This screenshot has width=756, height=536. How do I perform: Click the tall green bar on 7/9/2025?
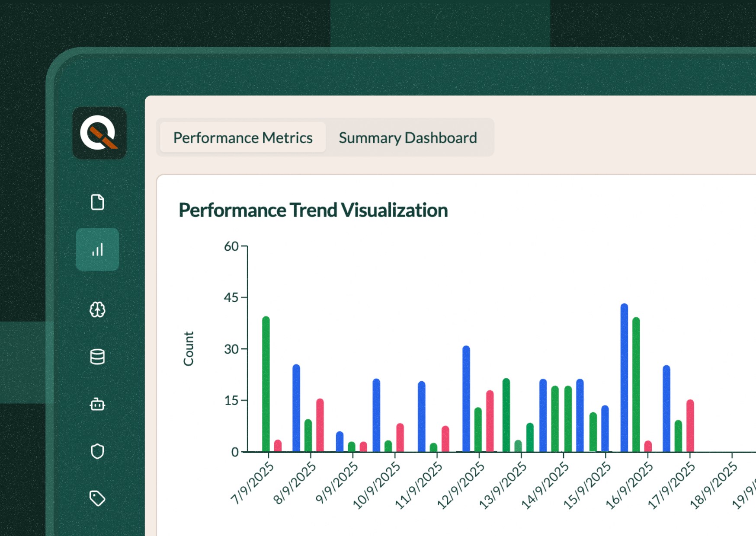[266, 380]
